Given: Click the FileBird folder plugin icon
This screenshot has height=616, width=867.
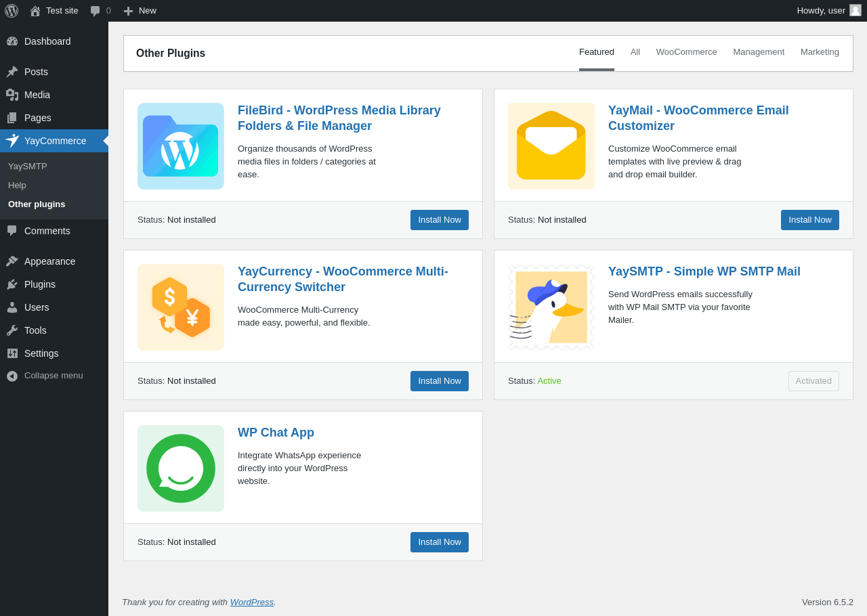Looking at the screenshot, I should [181, 146].
